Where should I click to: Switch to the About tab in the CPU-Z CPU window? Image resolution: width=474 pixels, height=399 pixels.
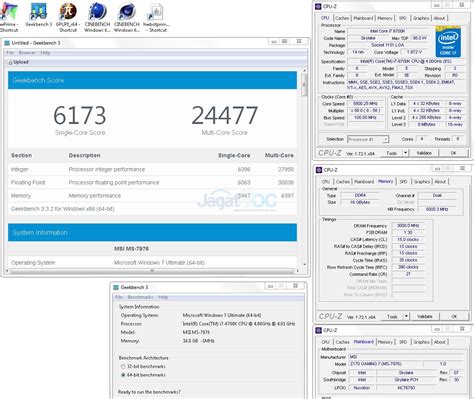point(439,18)
